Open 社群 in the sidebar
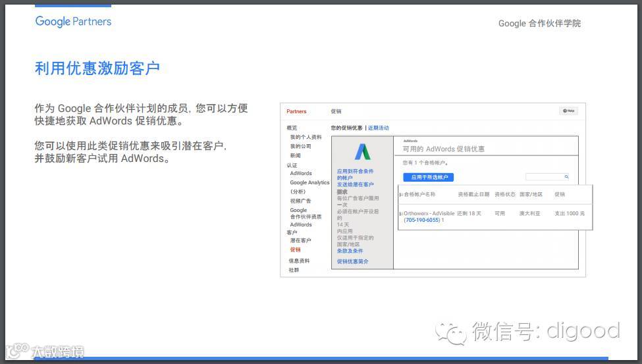This screenshot has width=642, height=364. point(294,271)
